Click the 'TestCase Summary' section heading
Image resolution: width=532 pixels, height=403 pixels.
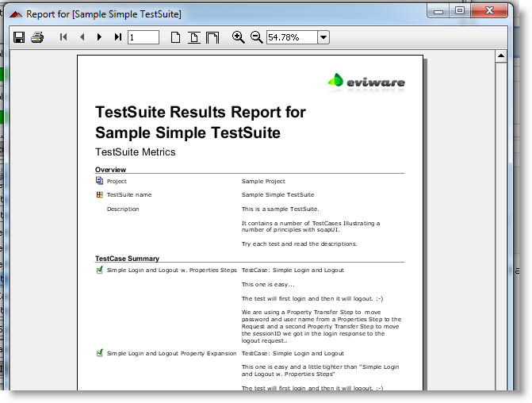pos(127,259)
